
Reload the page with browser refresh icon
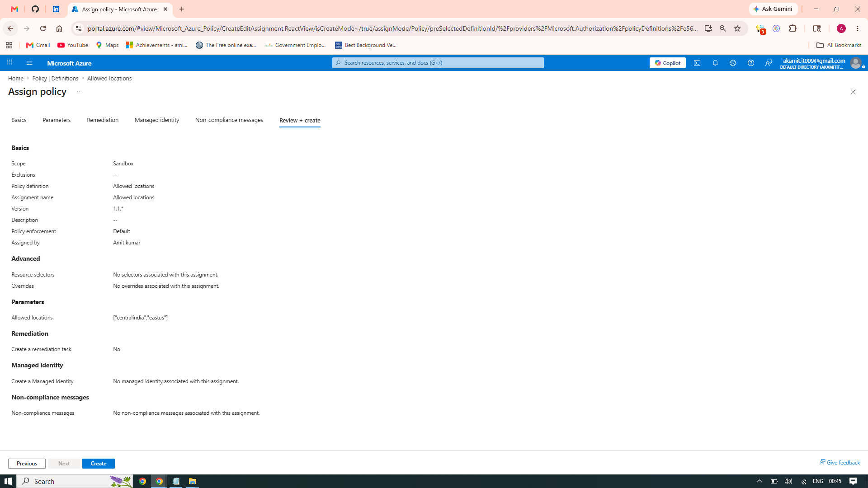click(43, 28)
